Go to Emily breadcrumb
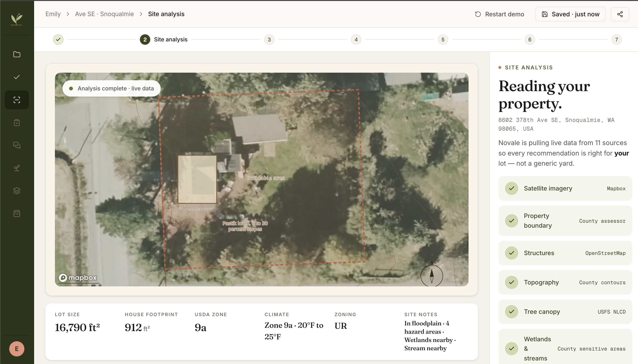Screen dimensions: 638x364 click(x=53, y=14)
